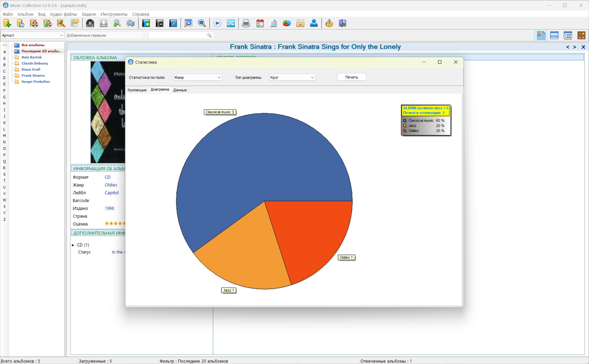Click the Jazz orange legend swatch
The width and height of the screenshot is (589, 364).
[405, 126]
